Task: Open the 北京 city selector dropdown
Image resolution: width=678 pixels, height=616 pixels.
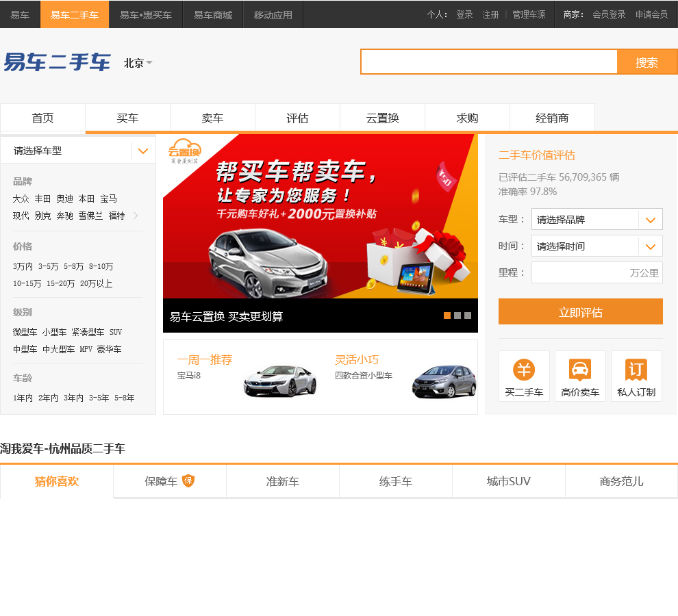Action: click(x=138, y=63)
